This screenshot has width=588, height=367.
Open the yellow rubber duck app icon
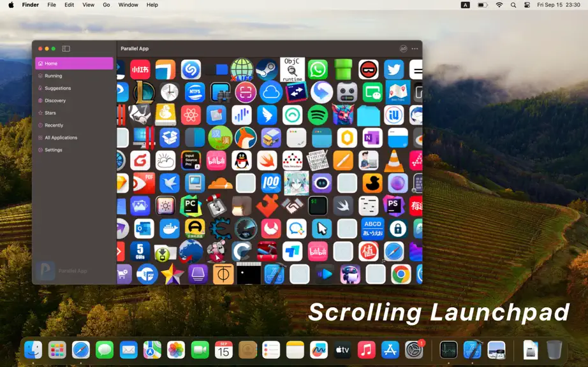[372, 183]
